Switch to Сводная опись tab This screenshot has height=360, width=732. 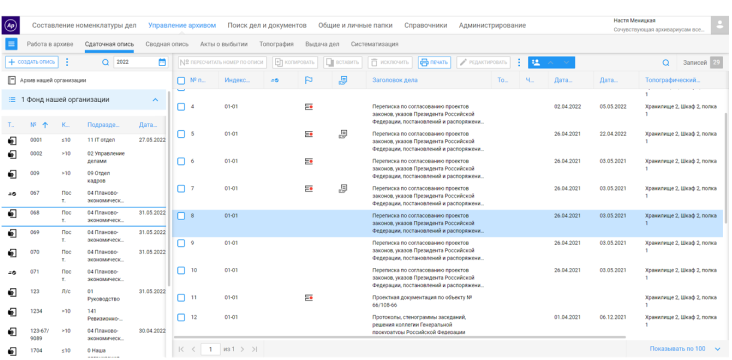167,44
